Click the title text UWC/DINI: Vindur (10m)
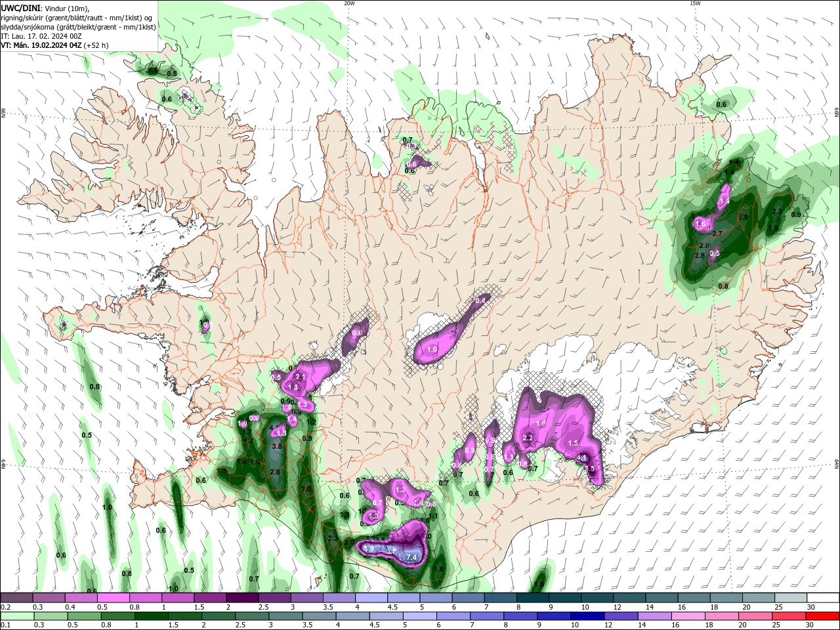 click(45, 8)
